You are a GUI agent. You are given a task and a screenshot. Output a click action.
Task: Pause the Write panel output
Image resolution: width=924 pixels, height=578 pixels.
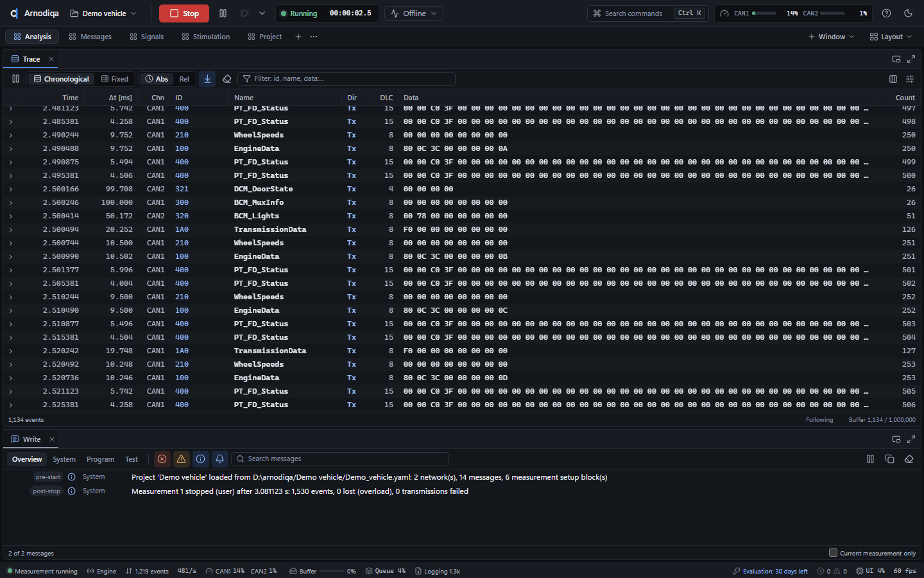pos(871,459)
